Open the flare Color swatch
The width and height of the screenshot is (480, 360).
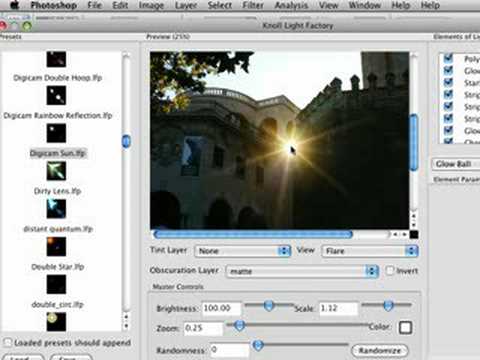(x=405, y=327)
